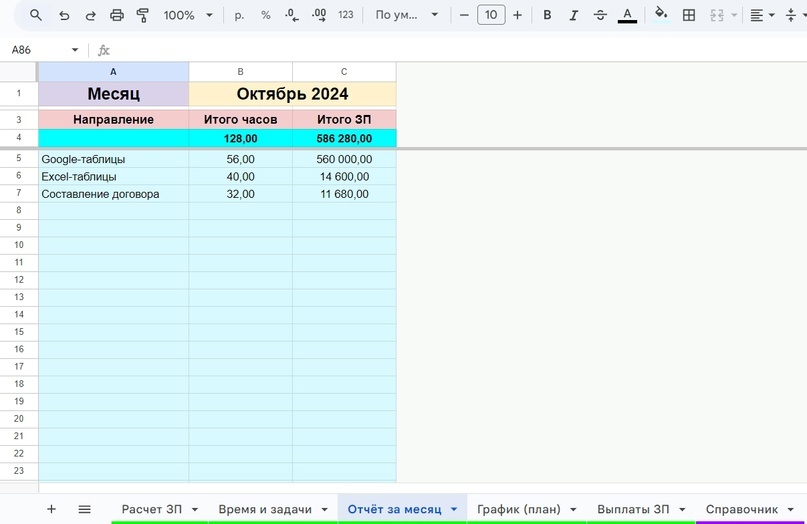Viewport: 807px width, 524px height.
Task: Click the search menus magnifier icon
Action: point(36,15)
